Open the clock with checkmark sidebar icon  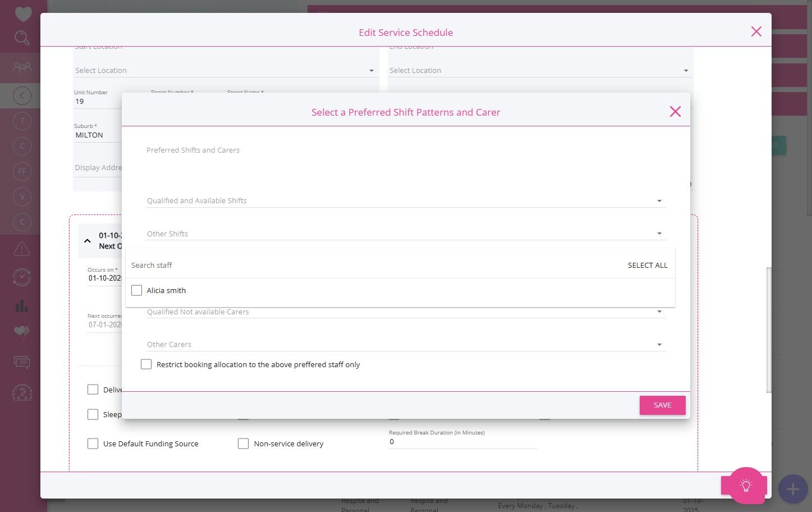click(22, 277)
